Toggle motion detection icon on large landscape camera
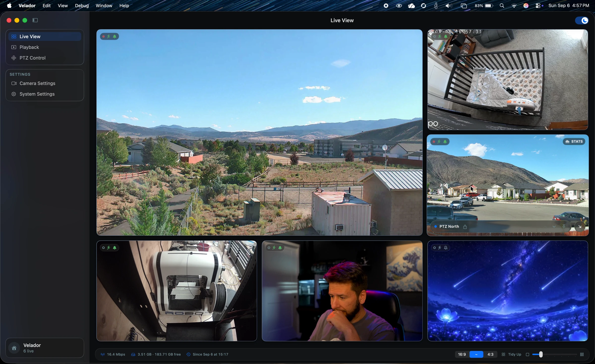 pyautogui.click(x=109, y=37)
